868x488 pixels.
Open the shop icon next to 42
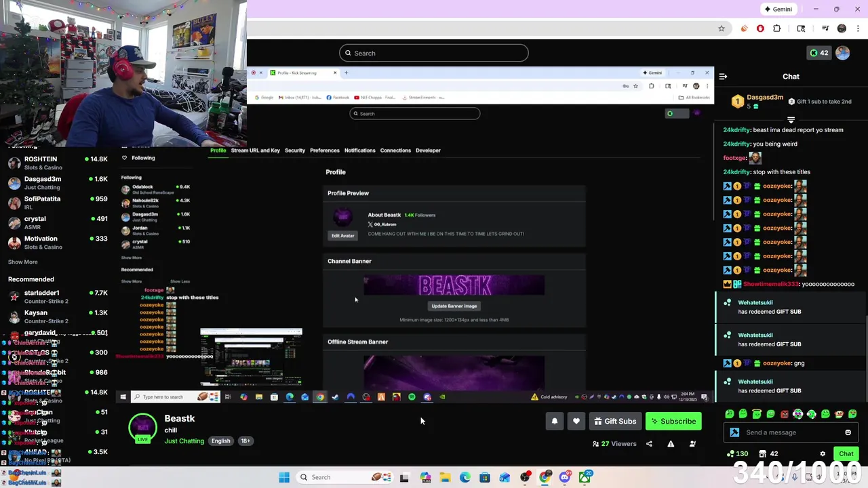click(x=762, y=454)
